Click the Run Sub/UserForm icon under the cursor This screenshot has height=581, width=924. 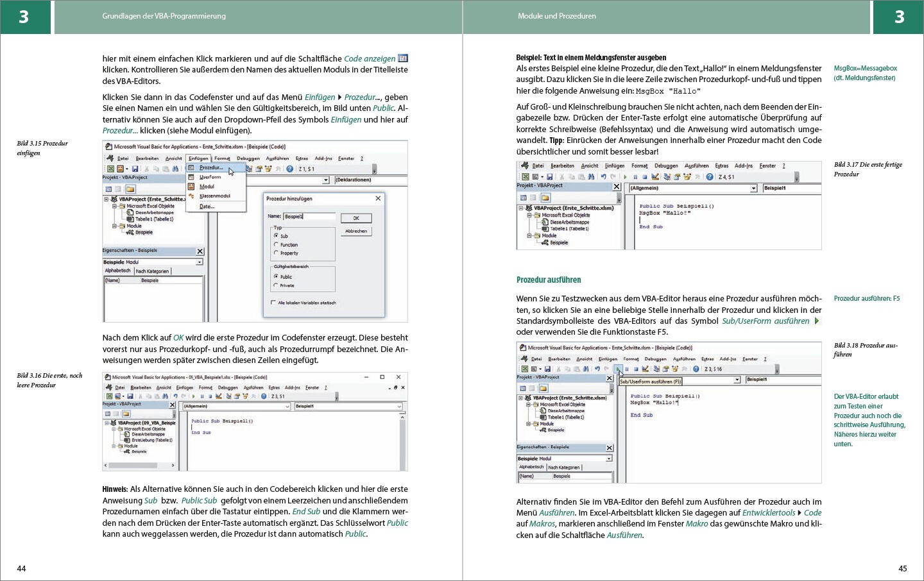617,369
